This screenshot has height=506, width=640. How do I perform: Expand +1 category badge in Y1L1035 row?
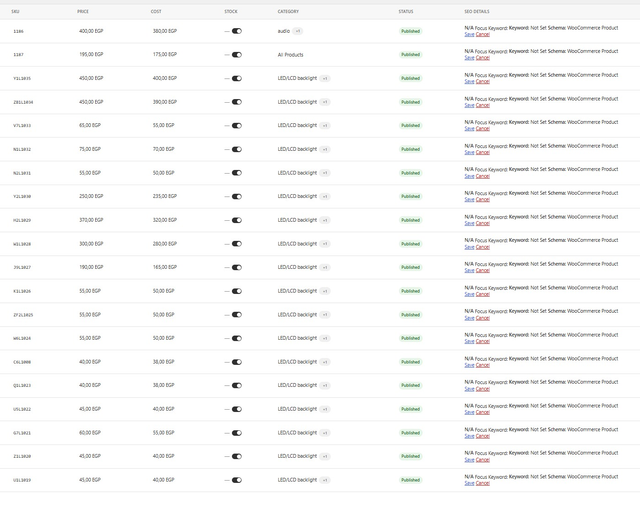tap(325, 78)
